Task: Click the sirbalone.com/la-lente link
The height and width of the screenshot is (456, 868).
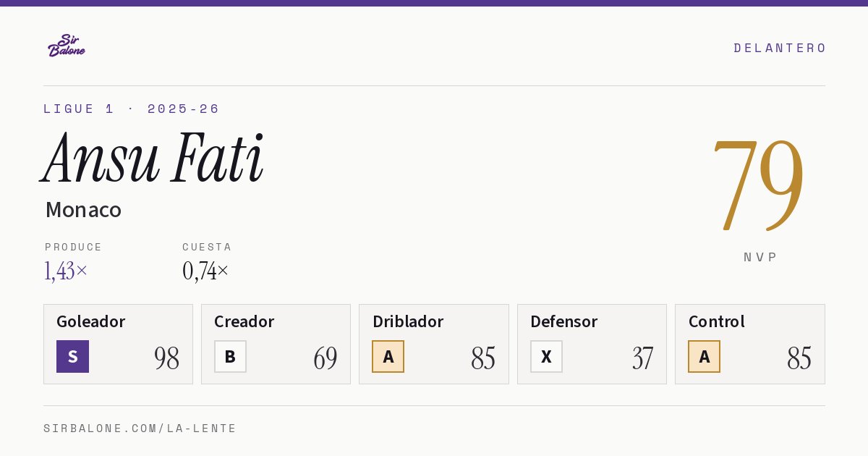Action: tap(140, 428)
